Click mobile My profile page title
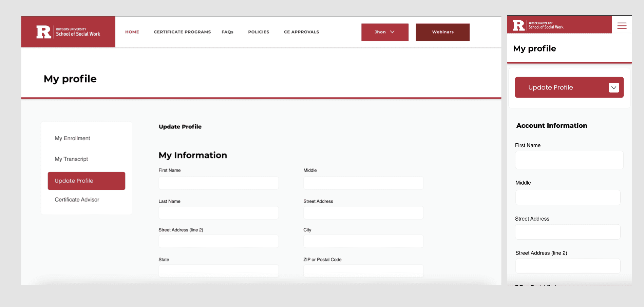This screenshot has height=307, width=644. (x=534, y=48)
